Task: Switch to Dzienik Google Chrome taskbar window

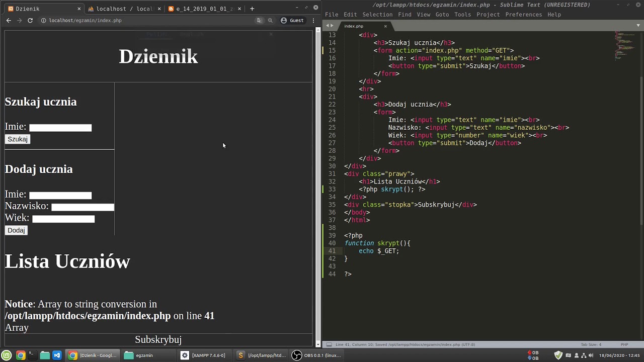Action: point(93,355)
